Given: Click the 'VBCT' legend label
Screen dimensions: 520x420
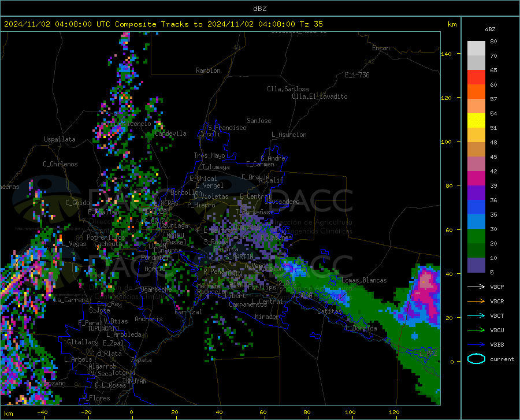Looking at the screenshot, I should click(x=497, y=315).
